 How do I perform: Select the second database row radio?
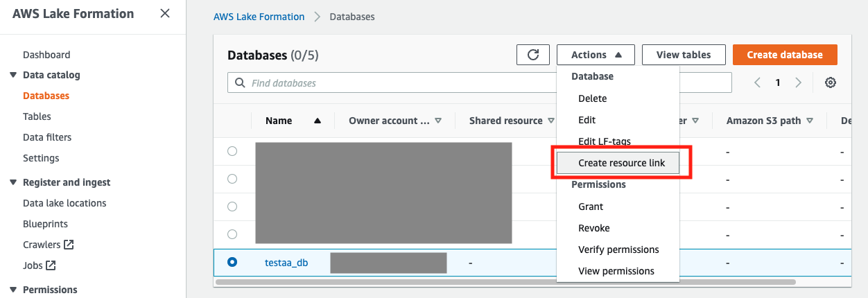[x=232, y=179]
